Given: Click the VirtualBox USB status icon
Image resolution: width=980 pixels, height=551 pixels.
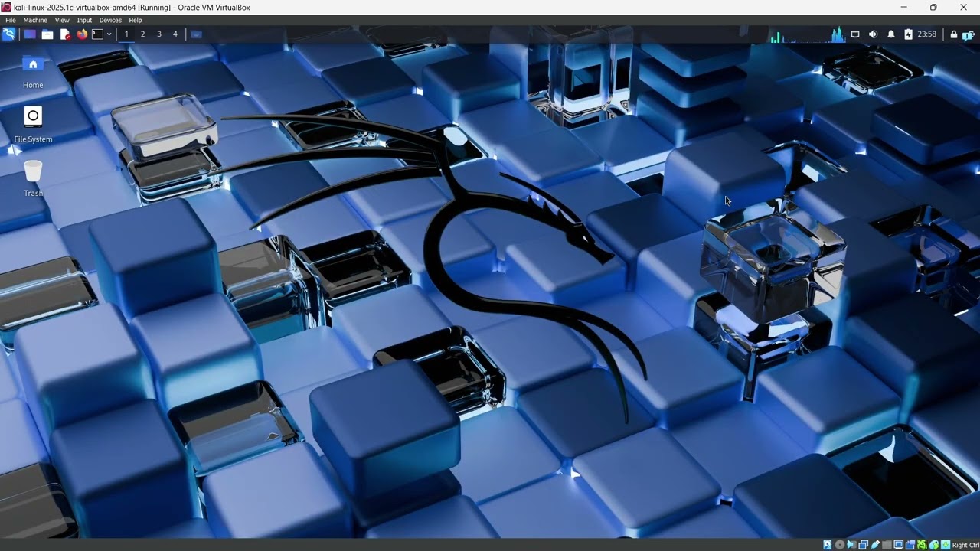Looking at the screenshot, I should [875, 545].
